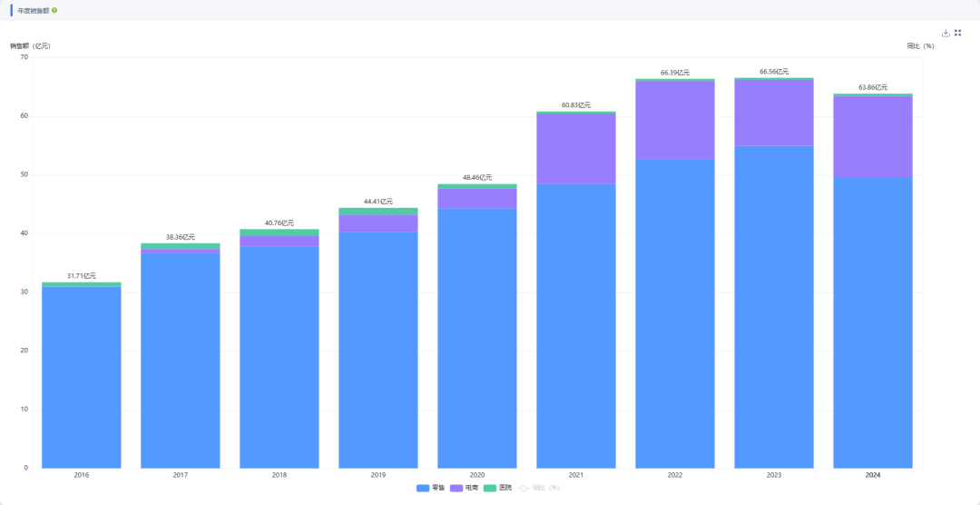Click the fullscreen grid icon
This screenshot has height=505, width=980.
tap(957, 33)
